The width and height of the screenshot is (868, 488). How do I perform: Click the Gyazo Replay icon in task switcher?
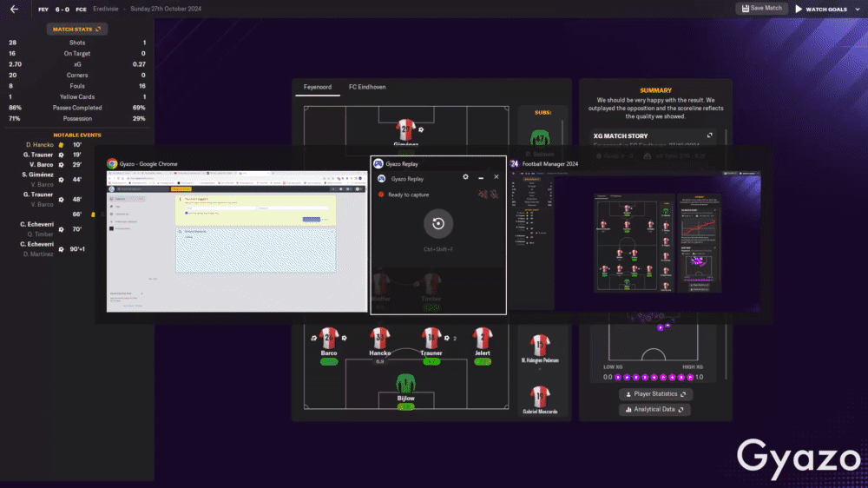click(378, 164)
